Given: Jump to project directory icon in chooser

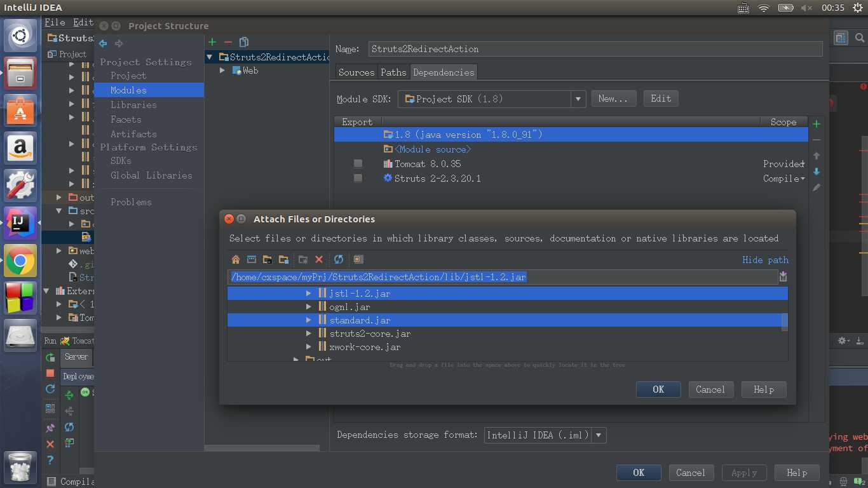Looking at the screenshot, I should 268,259.
